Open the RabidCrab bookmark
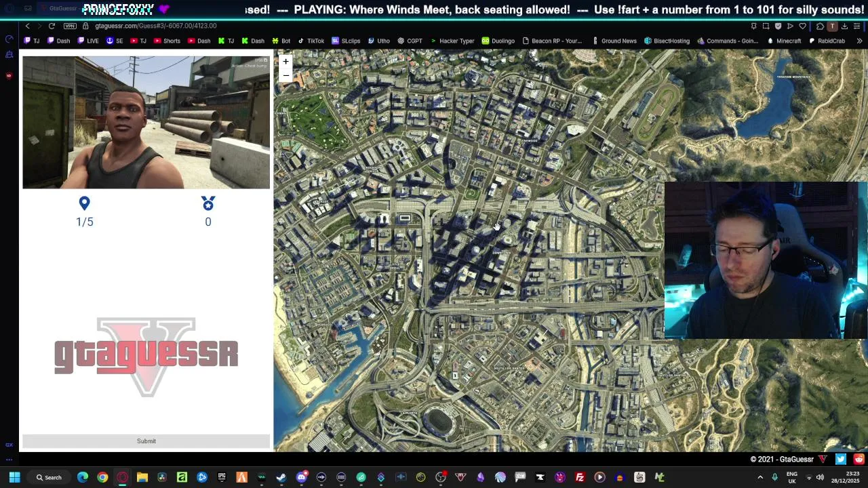Image resolution: width=868 pixels, height=488 pixels. point(827,41)
